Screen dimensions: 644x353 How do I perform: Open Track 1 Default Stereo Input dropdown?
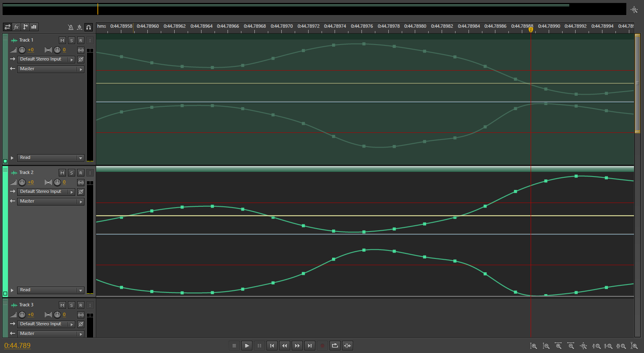coord(46,59)
